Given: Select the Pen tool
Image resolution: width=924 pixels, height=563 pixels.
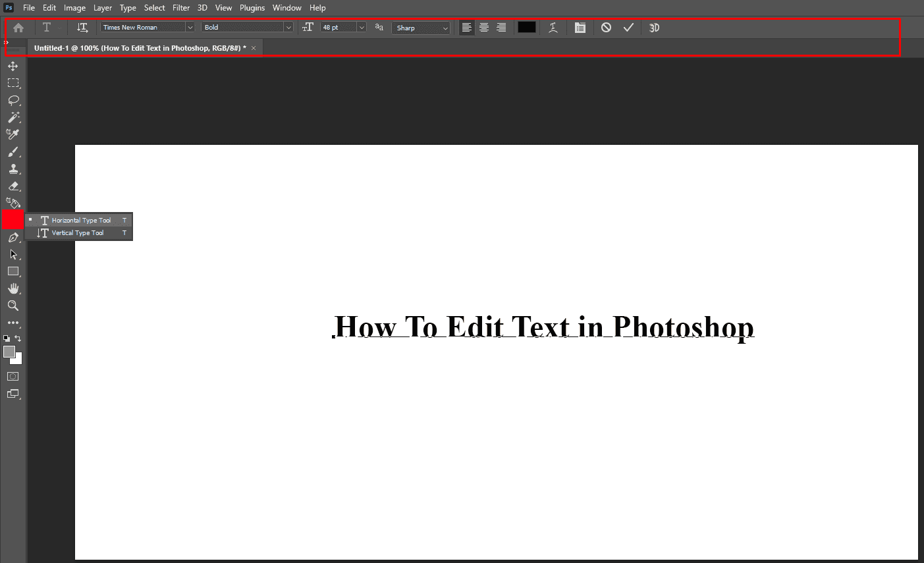Looking at the screenshot, I should click(x=13, y=238).
